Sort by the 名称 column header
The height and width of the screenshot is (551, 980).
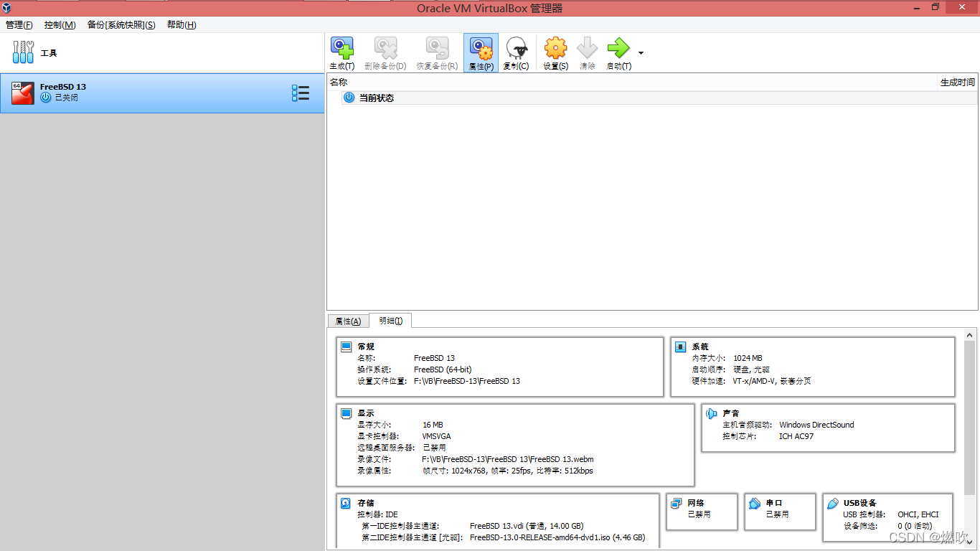coord(339,83)
